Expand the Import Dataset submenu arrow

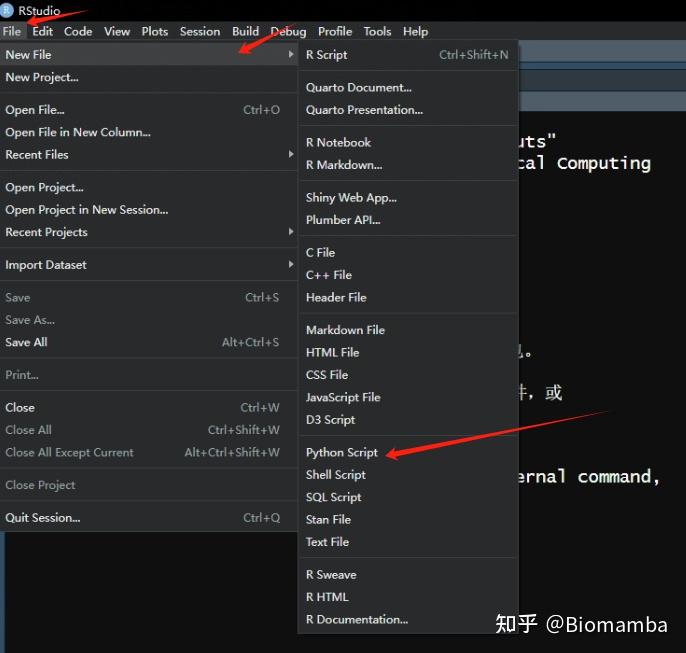(x=290, y=265)
